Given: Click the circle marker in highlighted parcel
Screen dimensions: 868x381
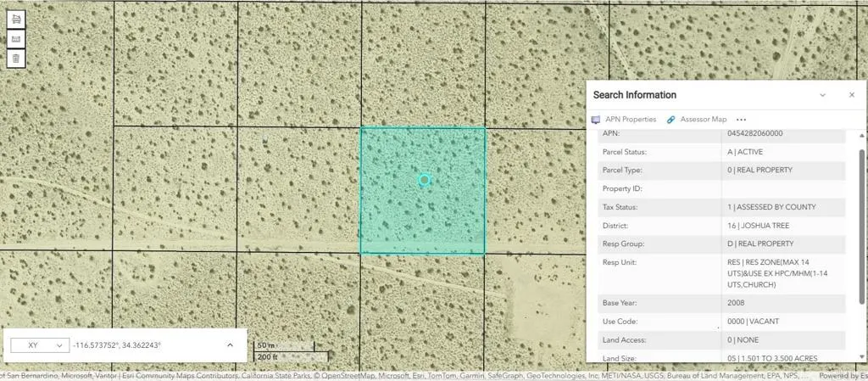Looking at the screenshot, I should tap(425, 180).
